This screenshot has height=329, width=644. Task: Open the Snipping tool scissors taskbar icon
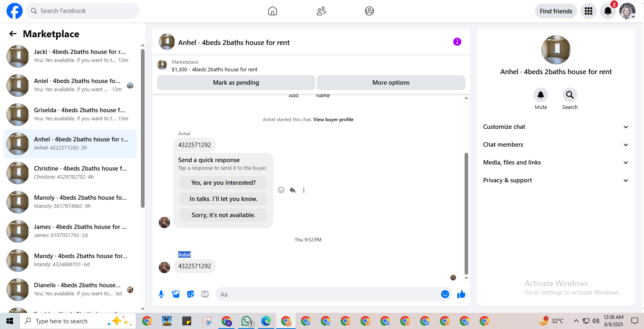(207, 321)
